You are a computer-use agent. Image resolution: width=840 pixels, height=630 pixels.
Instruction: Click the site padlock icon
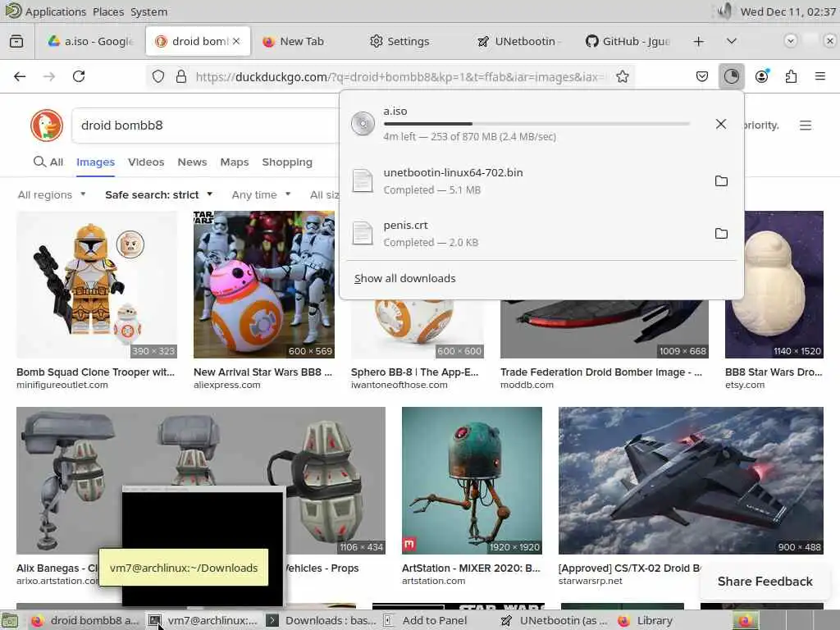(181, 76)
